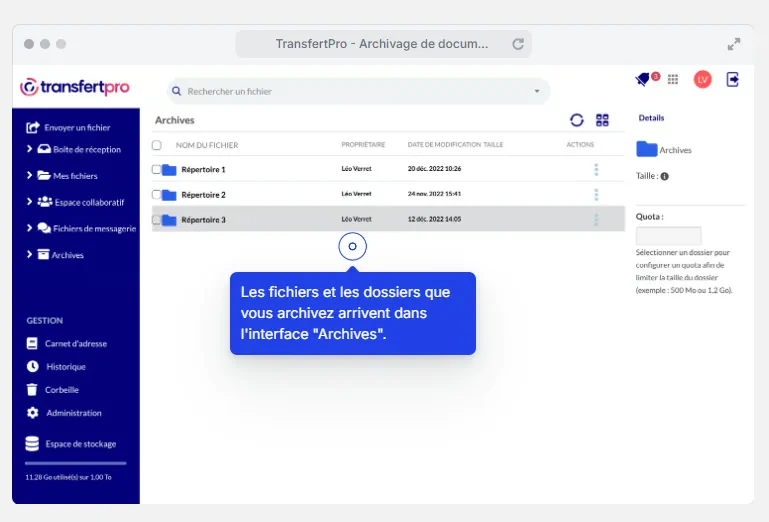
Task: Open the search filter dropdown arrow
Action: [537, 91]
